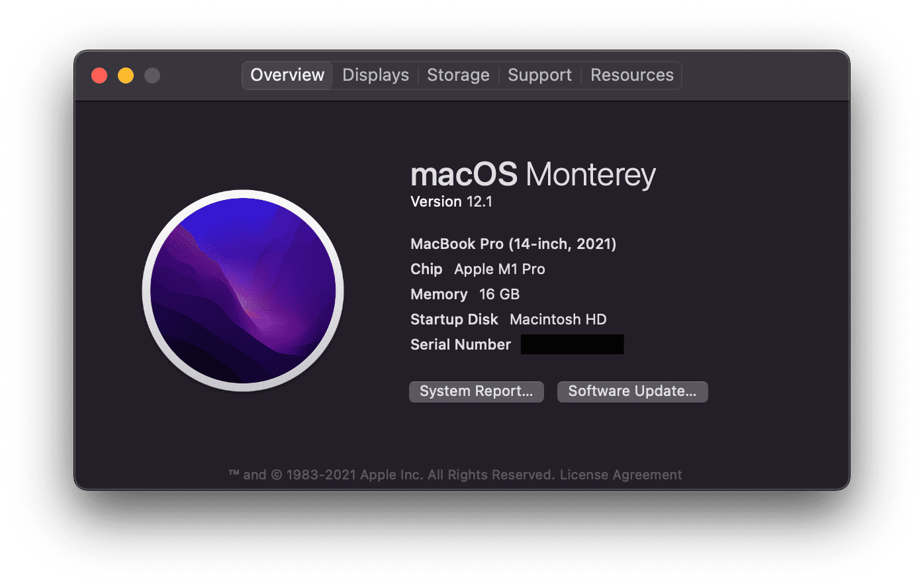Image resolution: width=924 pixels, height=588 pixels.
Task: Click the Version 12.1 text
Action: pyautogui.click(x=451, y=202)
